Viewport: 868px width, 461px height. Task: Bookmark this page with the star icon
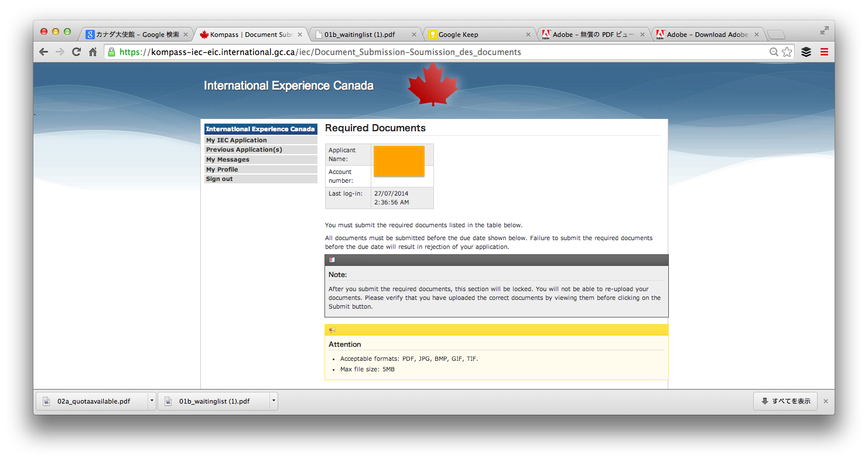coord(787,52)
